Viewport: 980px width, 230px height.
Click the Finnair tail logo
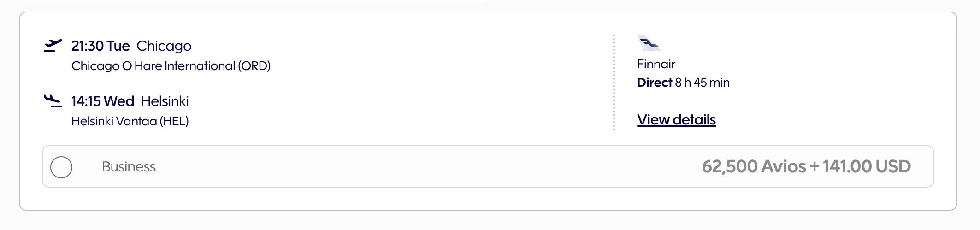(649, 43)
